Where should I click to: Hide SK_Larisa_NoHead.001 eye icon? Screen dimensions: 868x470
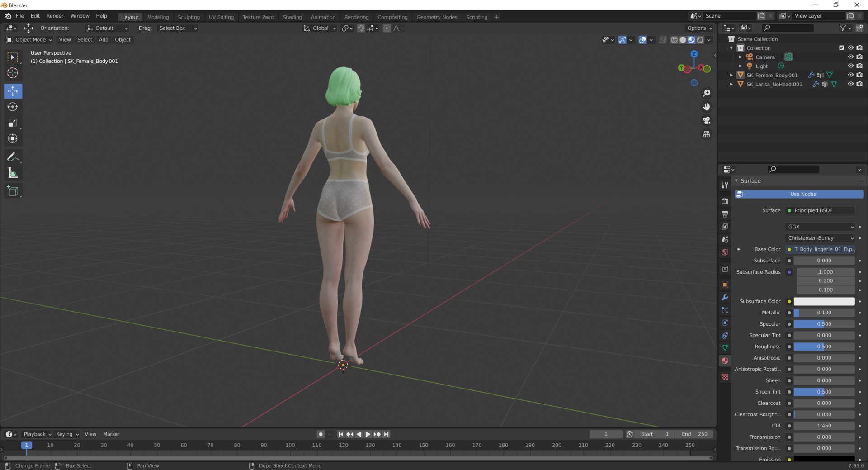point(850,84)
